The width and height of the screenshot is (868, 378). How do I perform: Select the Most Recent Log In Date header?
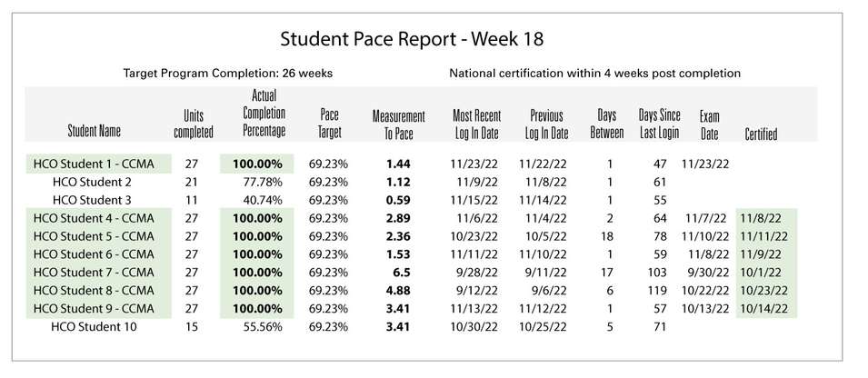[476, 124]
